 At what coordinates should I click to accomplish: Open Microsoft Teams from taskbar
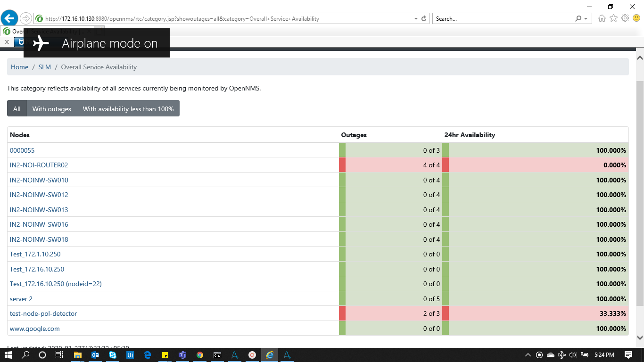point(182,355)
